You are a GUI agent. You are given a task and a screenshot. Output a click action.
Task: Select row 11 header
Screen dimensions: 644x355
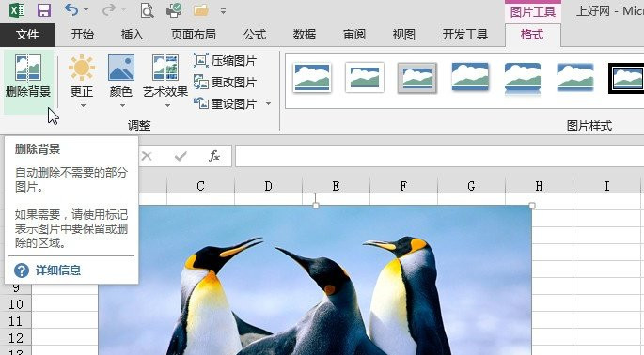tap(16, 321)
